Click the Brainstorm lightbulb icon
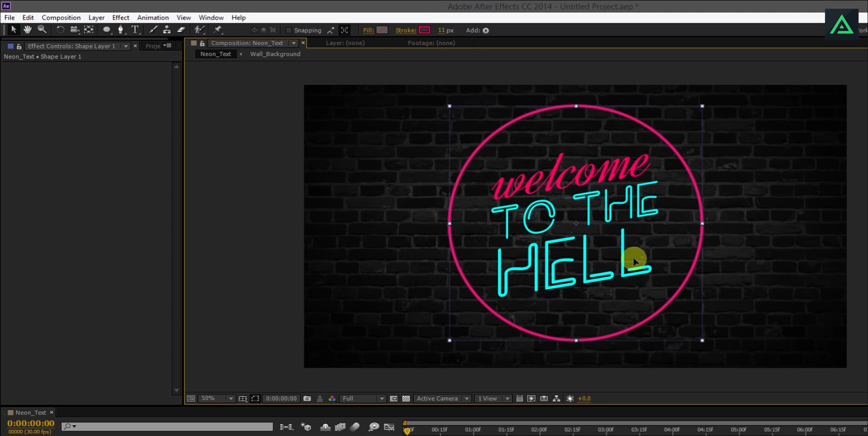 click(x=373, y=427)
